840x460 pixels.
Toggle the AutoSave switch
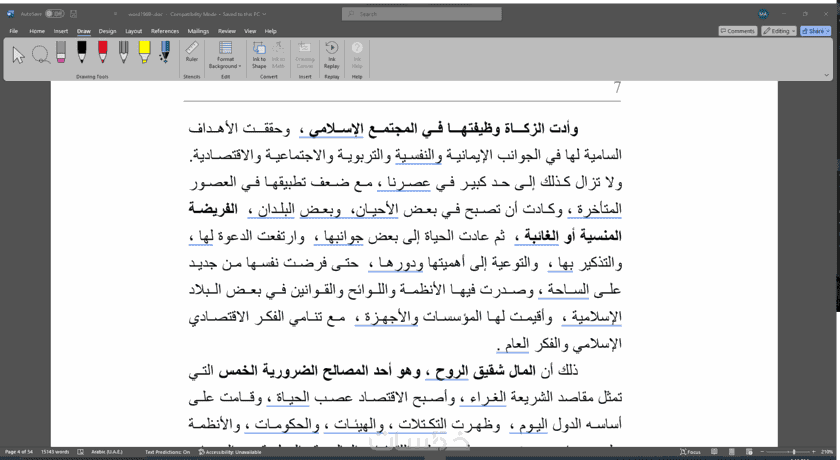pyautogui.click(x=54, y=14)
